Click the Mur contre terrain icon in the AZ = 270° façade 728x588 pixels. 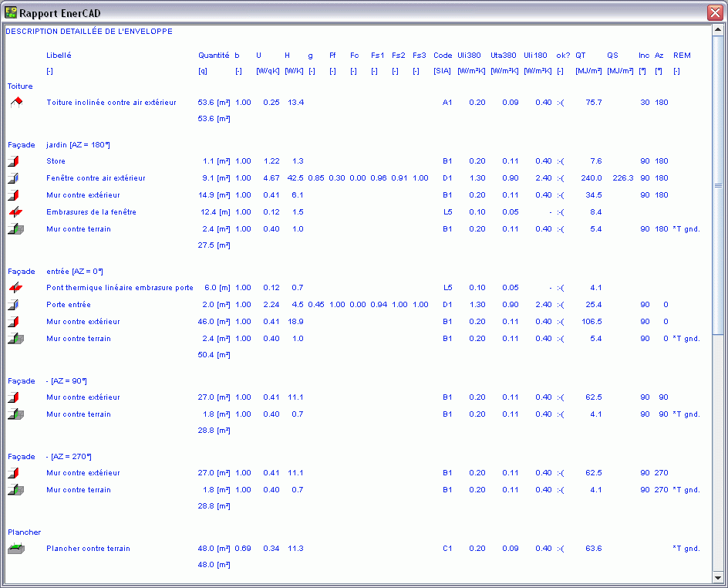click(x=15, y=490)
